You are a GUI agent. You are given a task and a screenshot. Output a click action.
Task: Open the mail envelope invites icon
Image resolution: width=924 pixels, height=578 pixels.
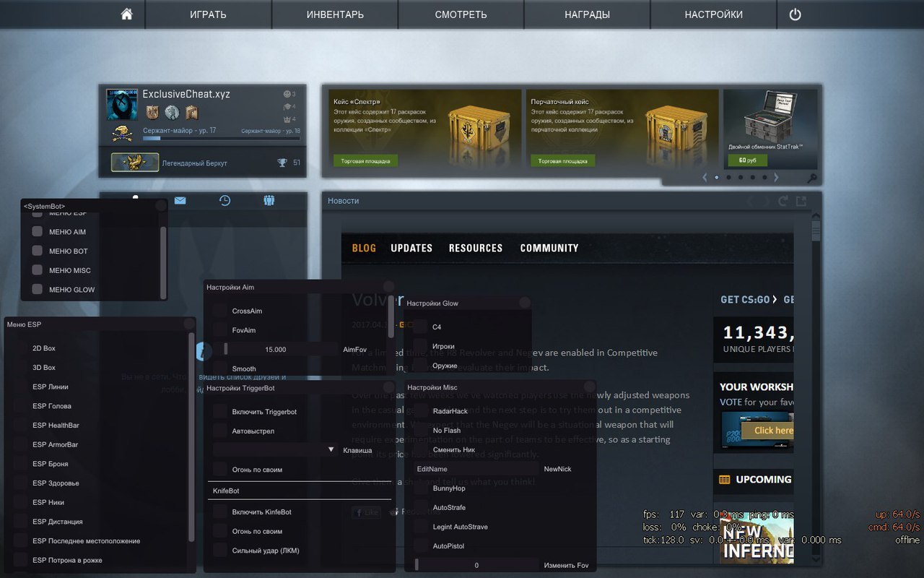tap(180, 201)
